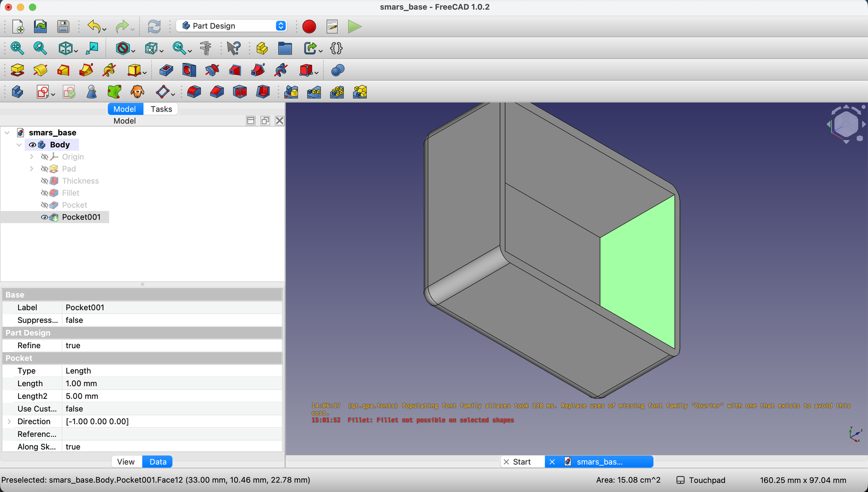The width and height of the screenshot is (868, 492).
Task: Hide the Pocket001 feature
Action: (44, 217)
